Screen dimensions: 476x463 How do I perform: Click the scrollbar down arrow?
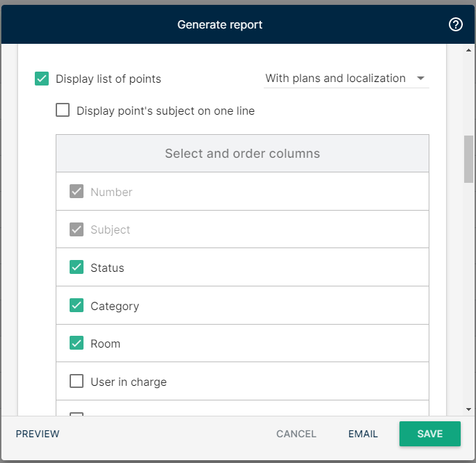coord(468,409)
